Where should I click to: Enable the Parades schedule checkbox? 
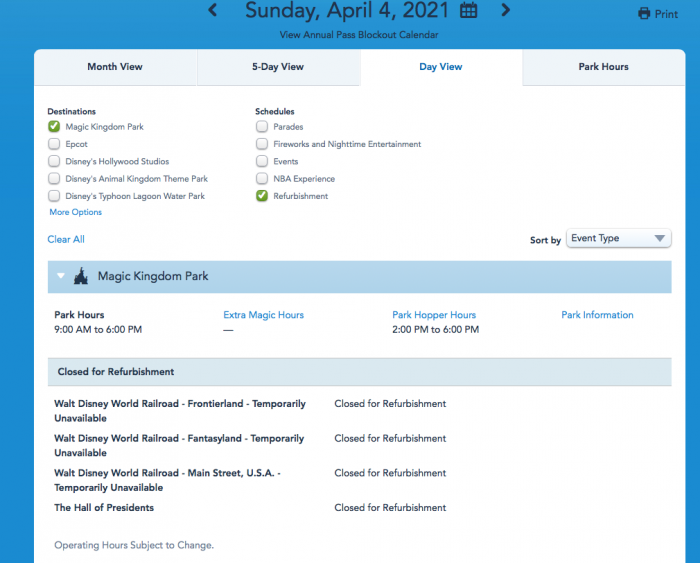click(x=262, y=127)
